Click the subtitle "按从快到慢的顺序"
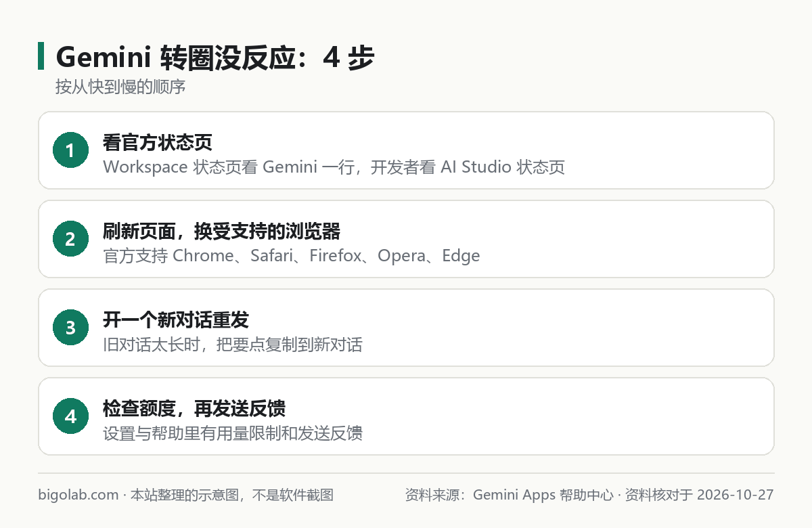 coord(120,87)
